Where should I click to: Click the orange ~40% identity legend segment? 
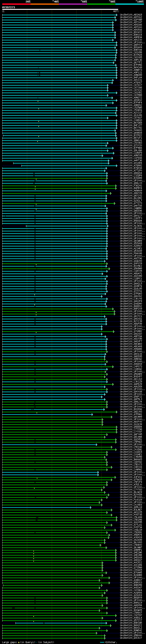click(x=45, y=4)
